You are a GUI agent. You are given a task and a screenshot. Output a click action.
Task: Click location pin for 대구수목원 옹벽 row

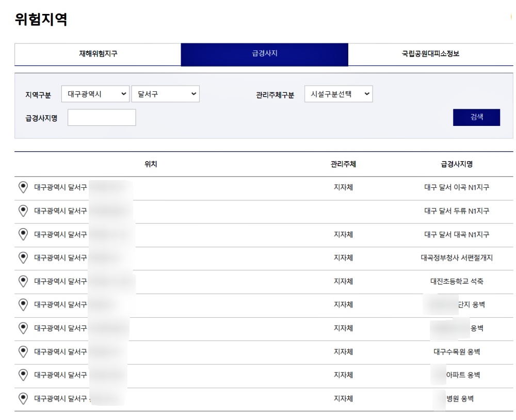point(23,351)
